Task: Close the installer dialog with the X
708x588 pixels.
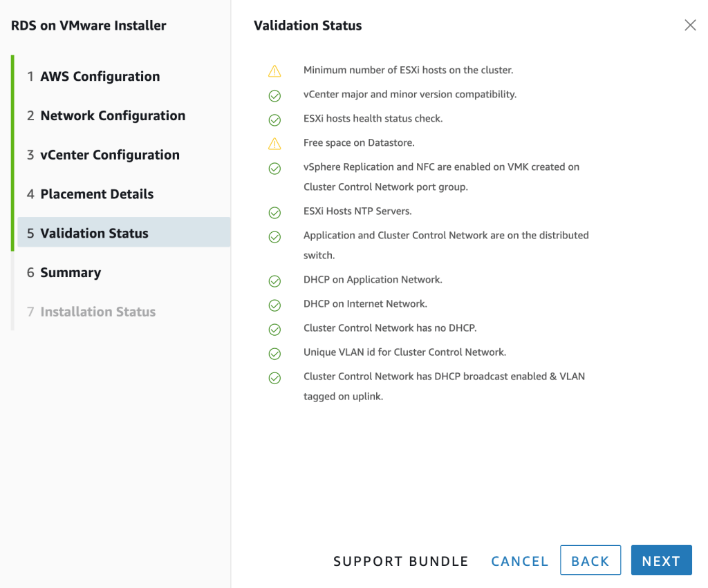Action: [690, 26]
